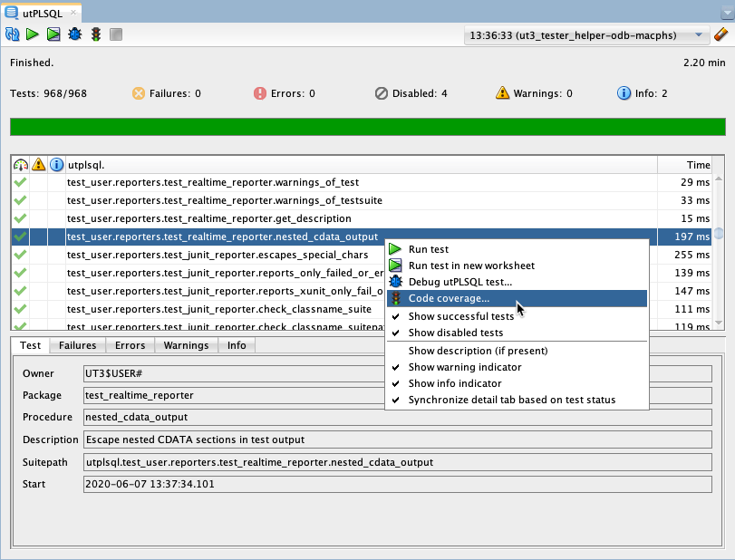735x560 pixels.
Task: Toggle Show disabled tests option
Action: (x=455, y=333)
